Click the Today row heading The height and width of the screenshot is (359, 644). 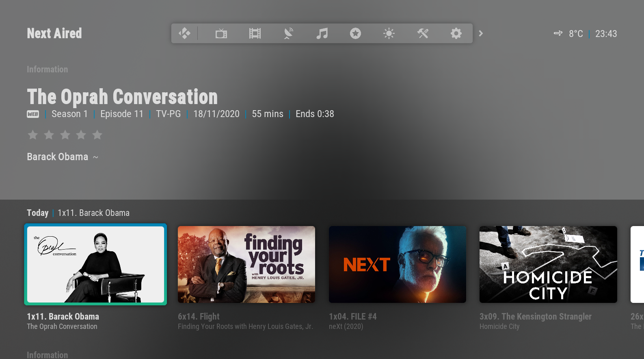pos(38,213)
